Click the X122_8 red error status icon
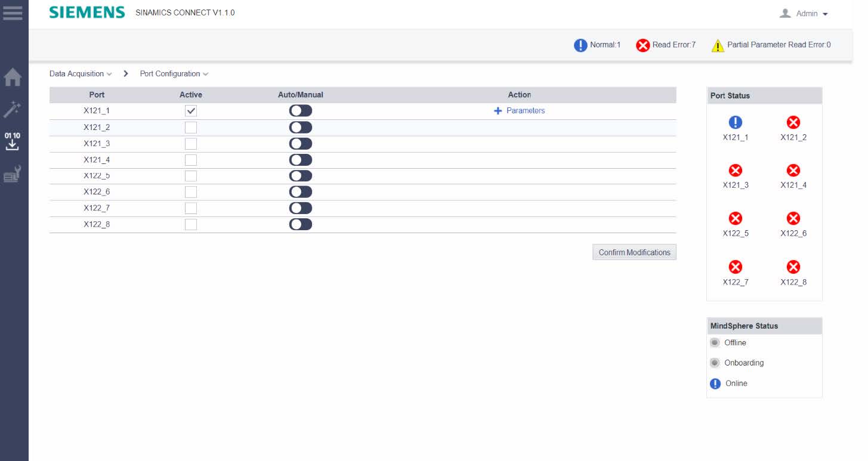868x461 pixels. pos(793,267)
